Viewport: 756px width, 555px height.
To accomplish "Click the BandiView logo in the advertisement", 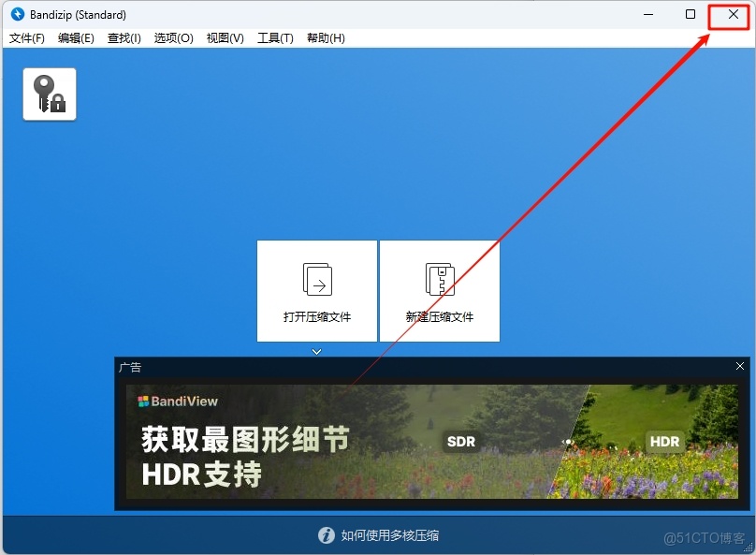I will point(176,399).
